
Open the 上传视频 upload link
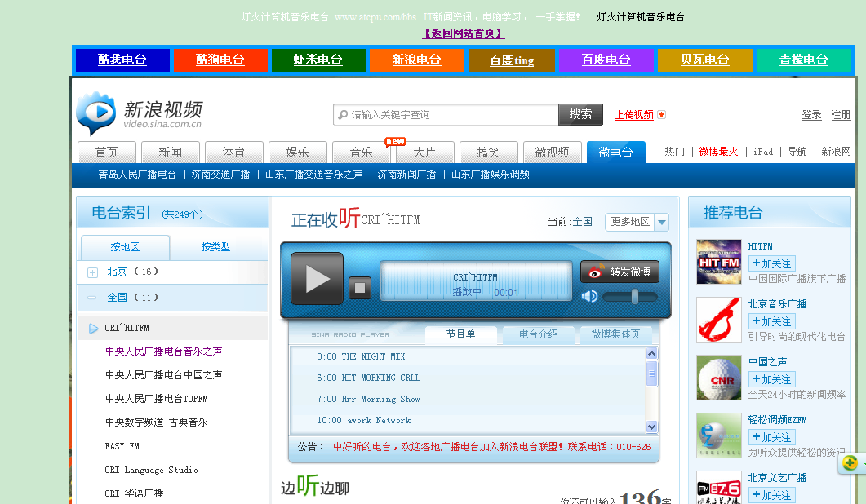[x=634, y=115]
